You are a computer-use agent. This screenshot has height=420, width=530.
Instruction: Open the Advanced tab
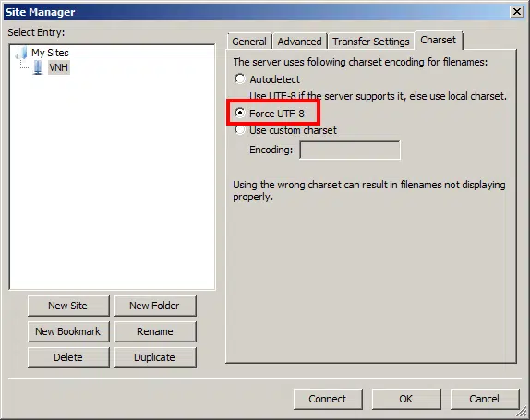coord(299,42)
